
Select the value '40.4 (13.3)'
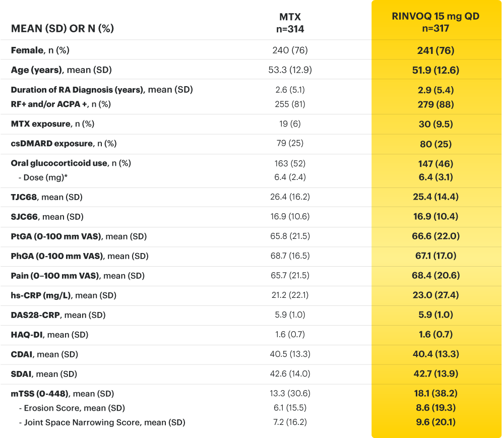click(435, 354)
